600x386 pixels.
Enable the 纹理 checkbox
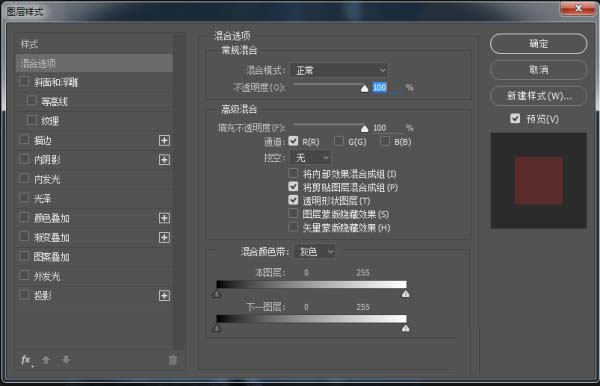tap(32, 121)
